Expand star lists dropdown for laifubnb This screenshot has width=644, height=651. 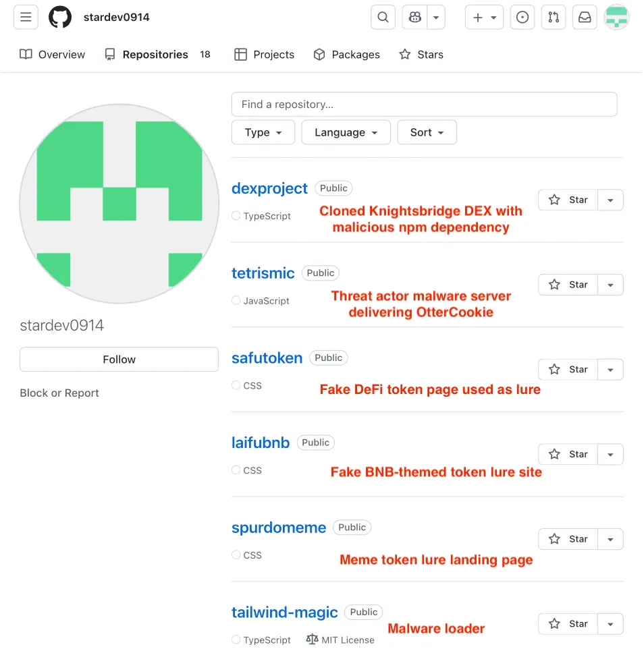pyautogui.click(x=610, y=454)
